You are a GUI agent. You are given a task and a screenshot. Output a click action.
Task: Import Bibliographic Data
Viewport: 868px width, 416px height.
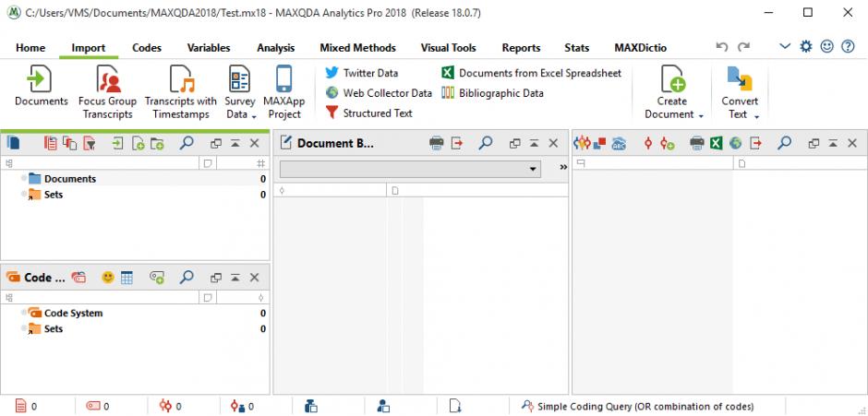coord(493,93)
